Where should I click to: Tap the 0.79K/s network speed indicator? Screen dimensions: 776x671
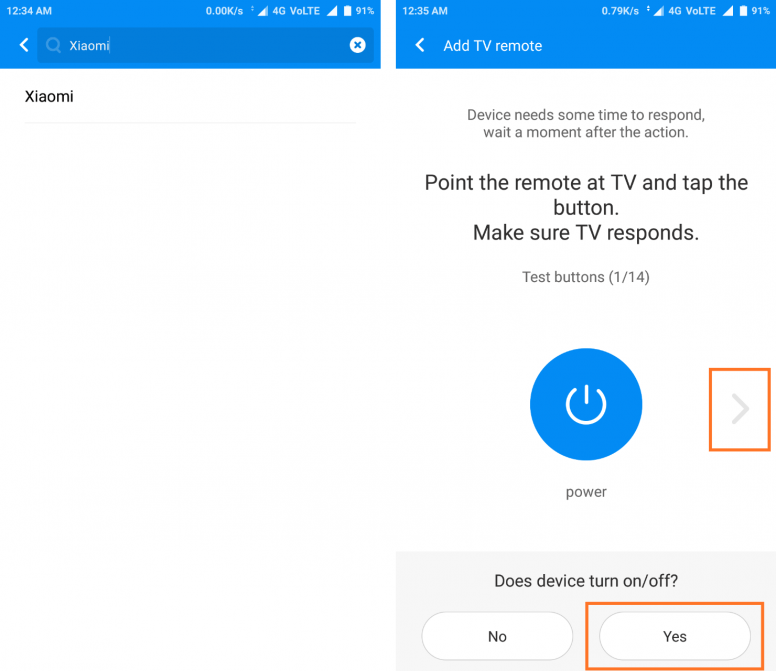[x=623, y=11]
